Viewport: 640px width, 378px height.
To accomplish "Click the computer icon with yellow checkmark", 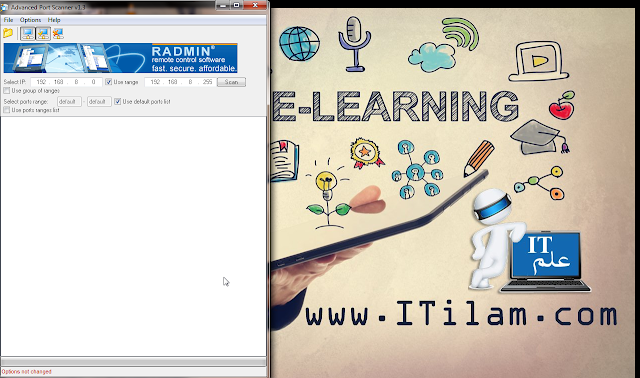I will click(x=43, y=33).
